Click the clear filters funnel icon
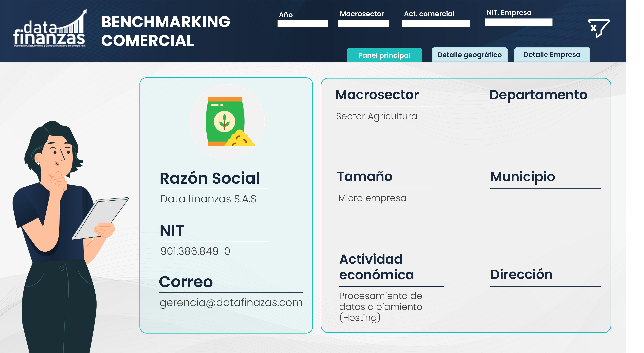 (x=599, y=28)
